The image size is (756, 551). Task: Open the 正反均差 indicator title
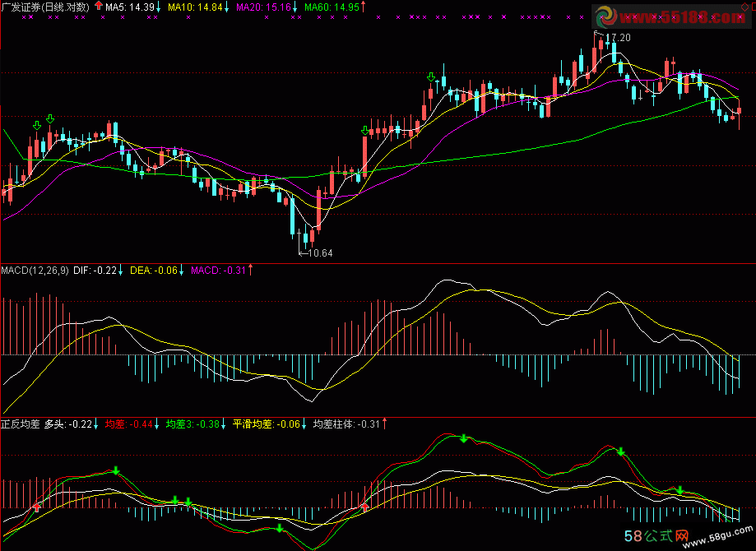click(x=21, y=424)
